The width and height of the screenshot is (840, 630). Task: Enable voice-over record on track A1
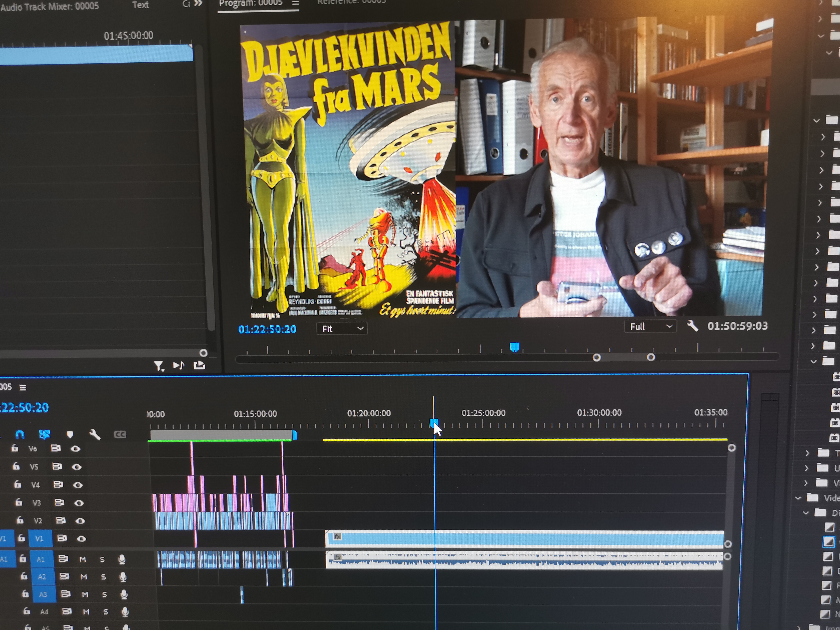(x=122, y=559)
